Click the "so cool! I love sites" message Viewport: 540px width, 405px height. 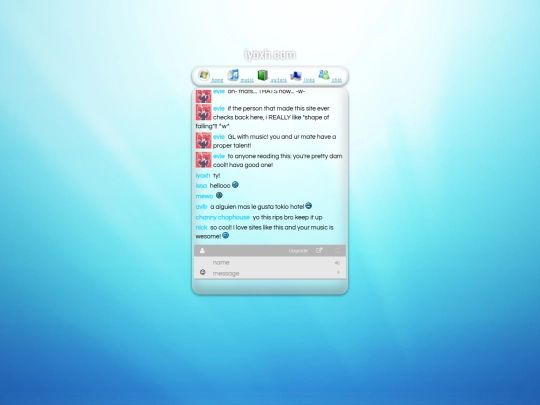pos(264,232)
